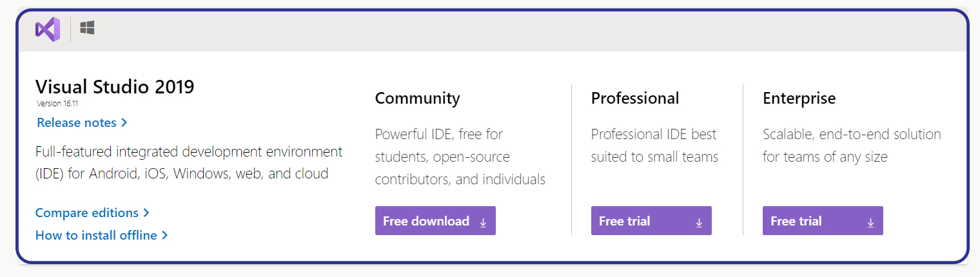The height and width of the screenshot is (277, 980).
Task: Click download arrow on Community Free download
Action: pyautogui.click(x=483, y=222)
